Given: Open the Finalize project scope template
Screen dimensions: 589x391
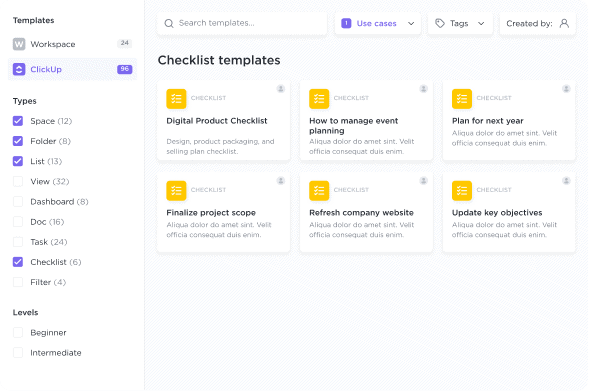Looking at the screenshot, I should (223, 212).
